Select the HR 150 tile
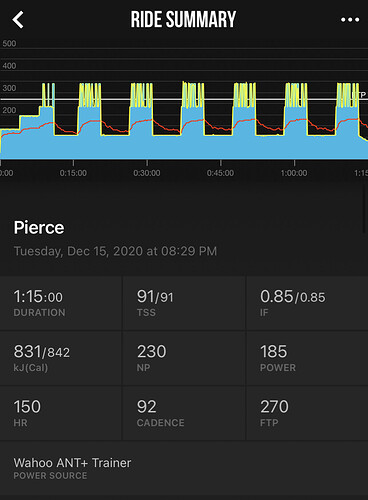Screen dimensions: 368x500 (x=61, y=413)
